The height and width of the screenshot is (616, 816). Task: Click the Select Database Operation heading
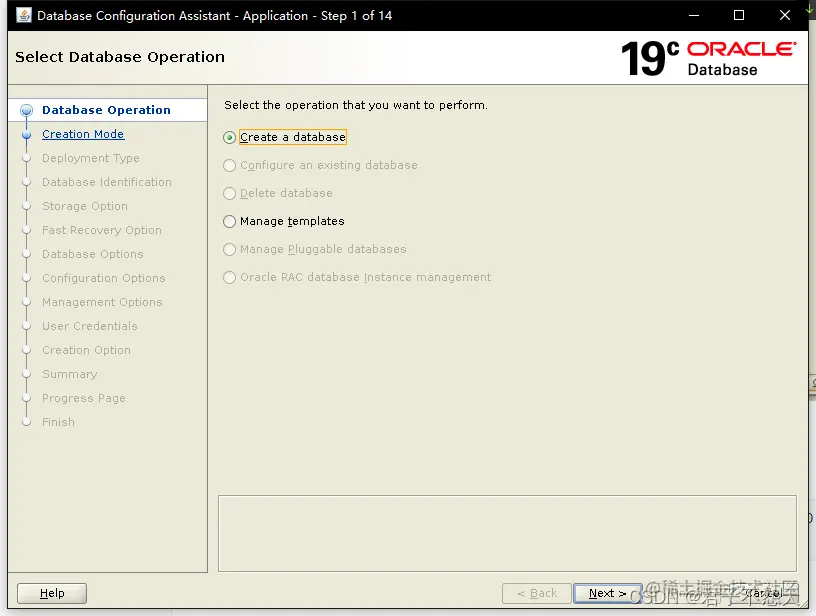(x=120, y=57)
